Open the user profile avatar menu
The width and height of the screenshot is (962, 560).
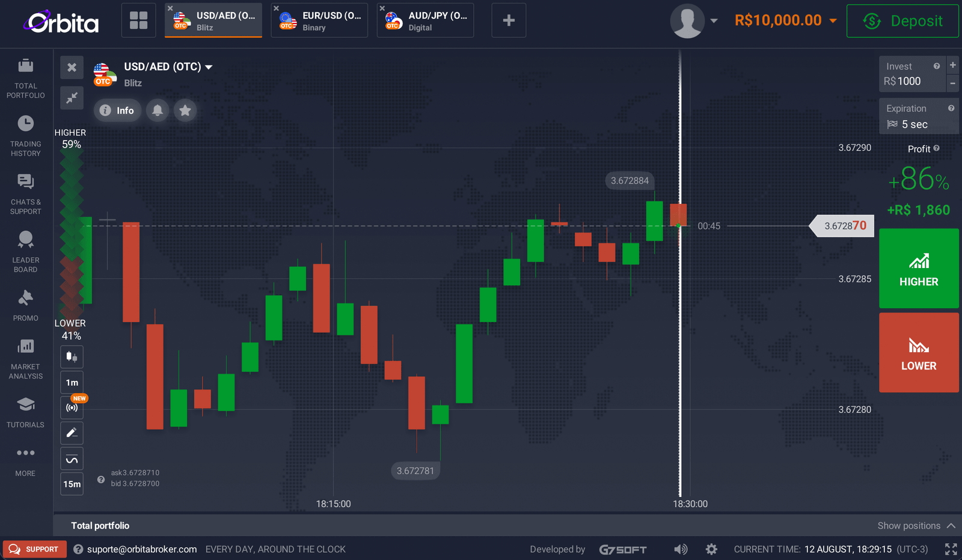693,21
